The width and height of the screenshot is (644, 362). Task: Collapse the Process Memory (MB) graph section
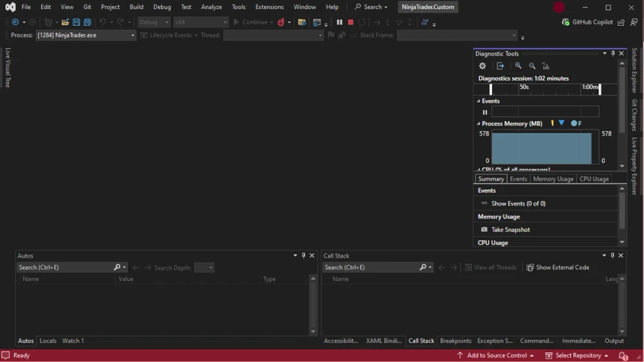click(478, 123)
